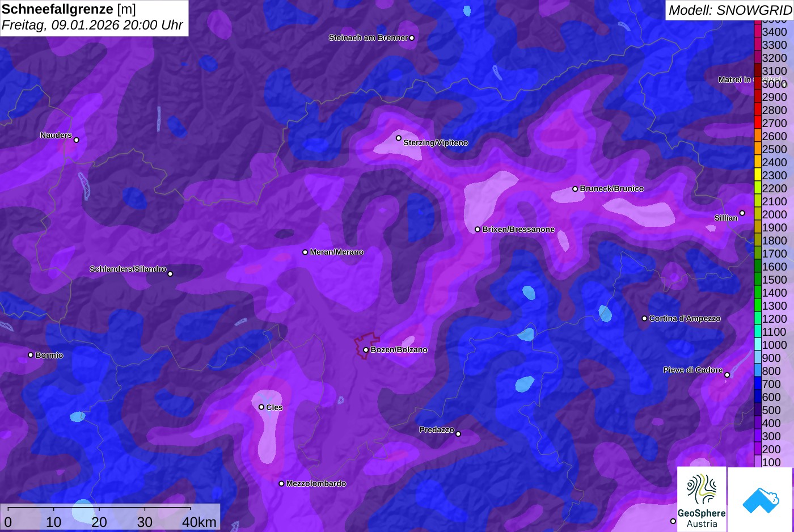Pick the 1000 m legend color
This screenshot has height=532, width=794.
[757, 345]
